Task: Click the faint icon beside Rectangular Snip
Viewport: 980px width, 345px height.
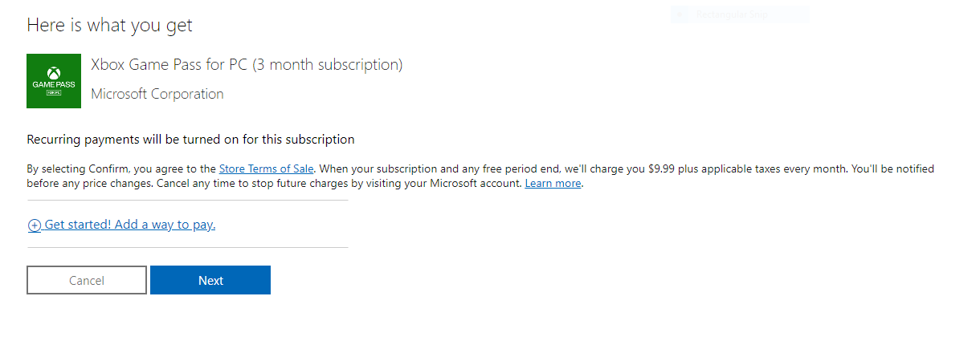Action: pos(680,14)
